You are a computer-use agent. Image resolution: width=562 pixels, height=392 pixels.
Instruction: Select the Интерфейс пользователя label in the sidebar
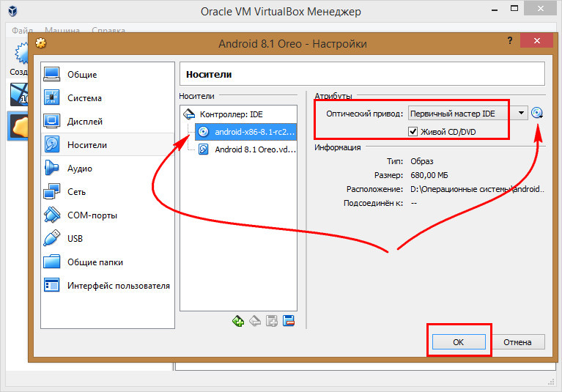[x=119, y=286]
